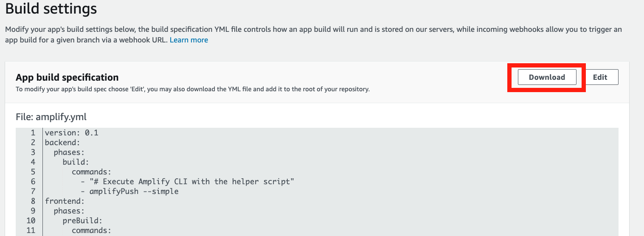Click the File: amplify.yml label
The width and height of the screenshot is (644, 236).
[x=51, y=117]
